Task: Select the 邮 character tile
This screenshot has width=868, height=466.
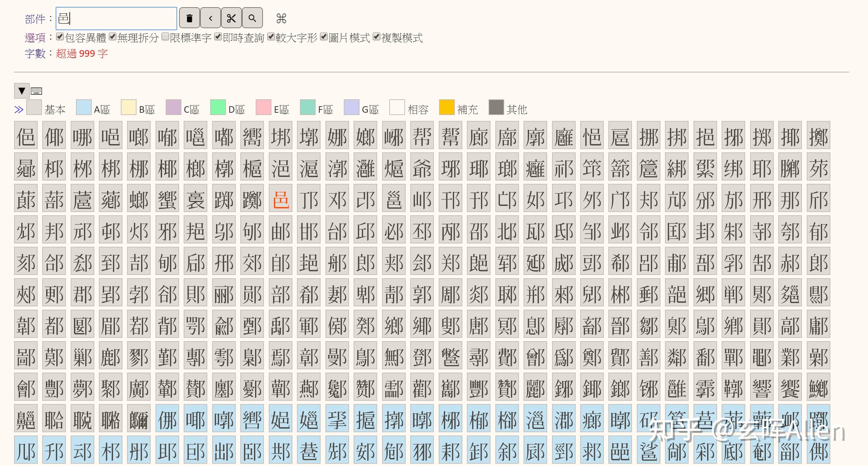Action: pyautogui.click(x=281, y=230)
